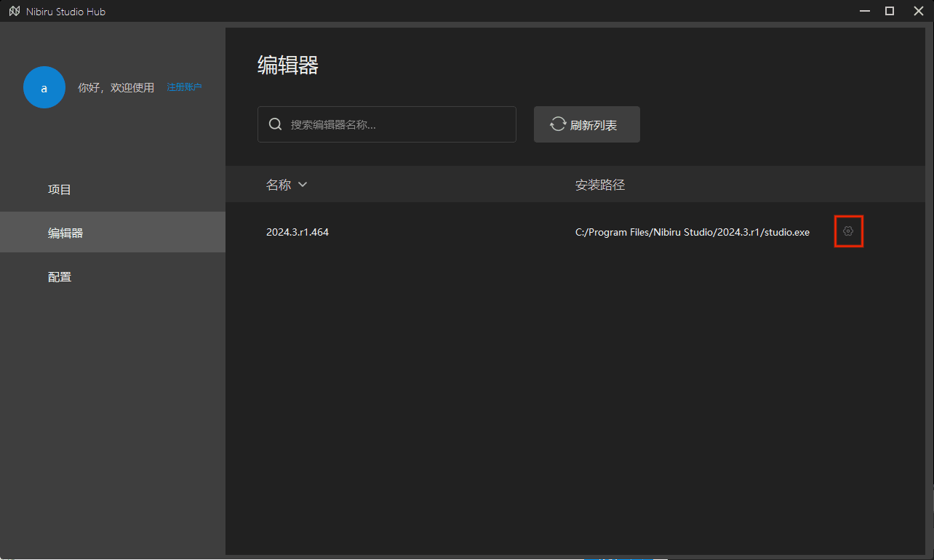Select the 编辑器 sidebar item
934x560 pixels.
coord(65,233)
